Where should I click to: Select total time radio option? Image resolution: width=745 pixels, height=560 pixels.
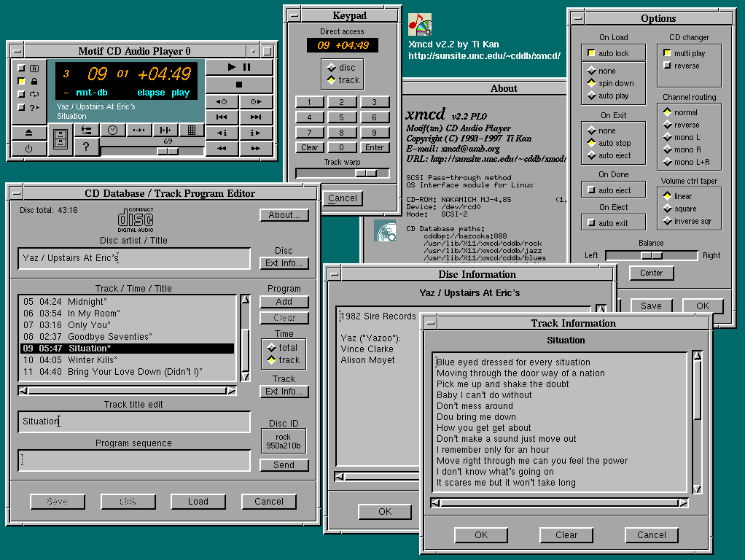coord(272,348)
